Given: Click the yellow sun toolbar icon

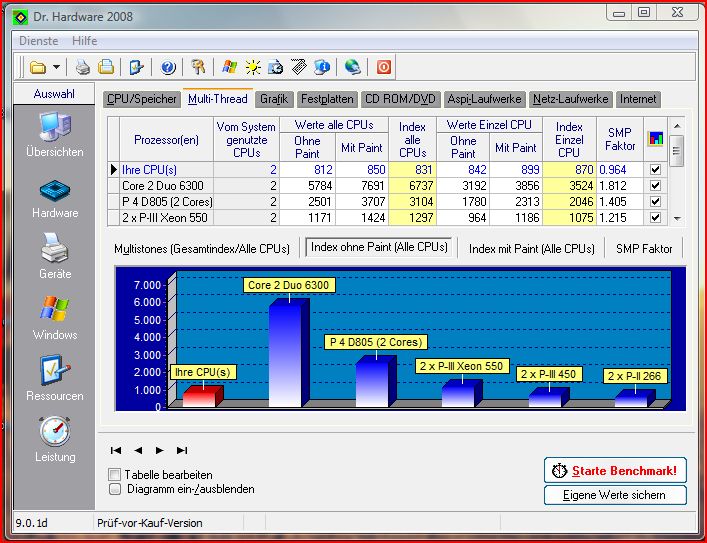Looking at the screenshot, I should click(253, 68).
